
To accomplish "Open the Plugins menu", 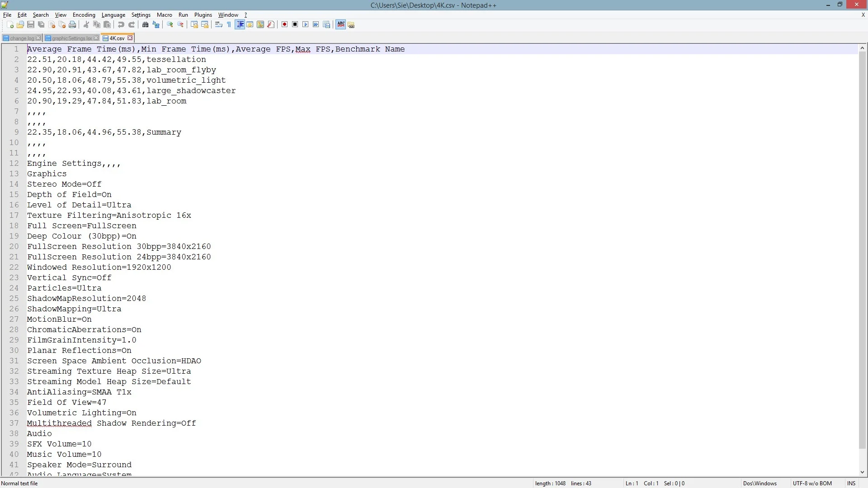I will click(203, 15).
